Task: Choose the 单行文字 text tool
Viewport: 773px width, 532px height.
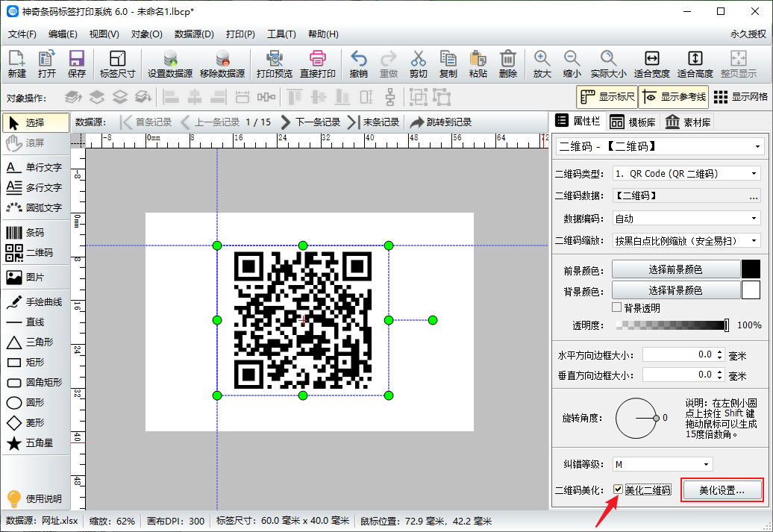Action: 36,168
